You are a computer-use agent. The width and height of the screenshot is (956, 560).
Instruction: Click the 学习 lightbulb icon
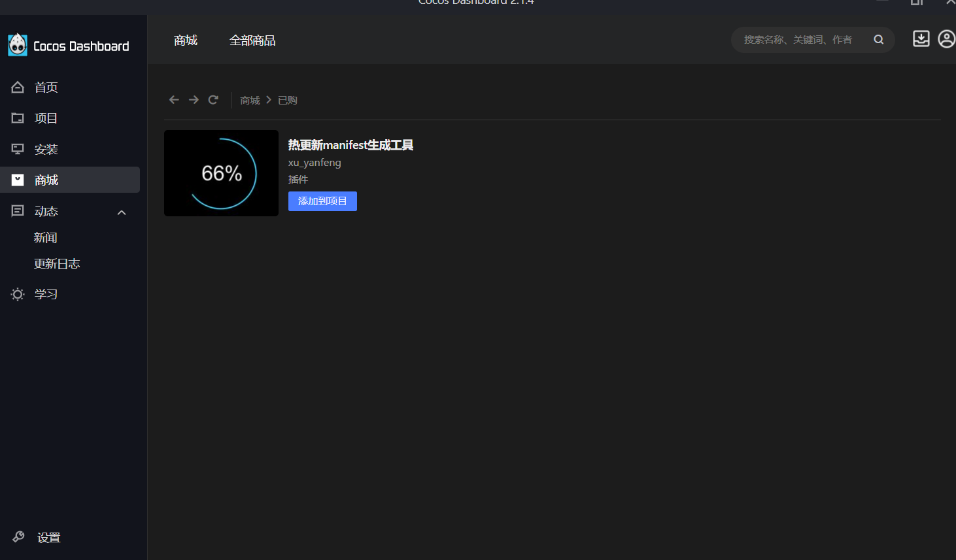(x=18, y=294)
